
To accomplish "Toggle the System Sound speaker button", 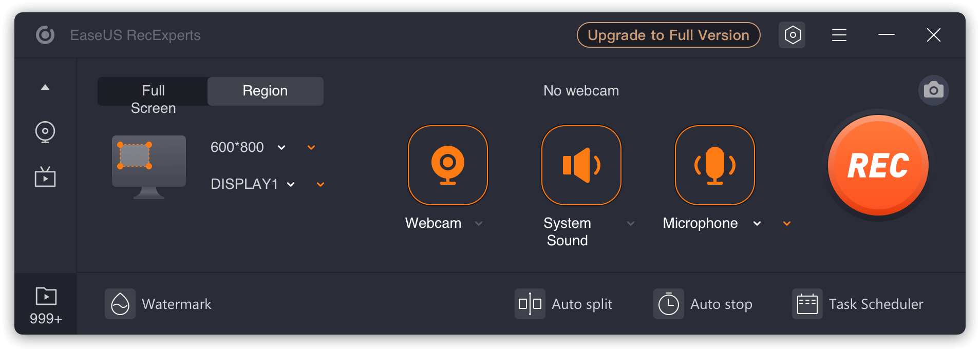I will pos(581,165).
